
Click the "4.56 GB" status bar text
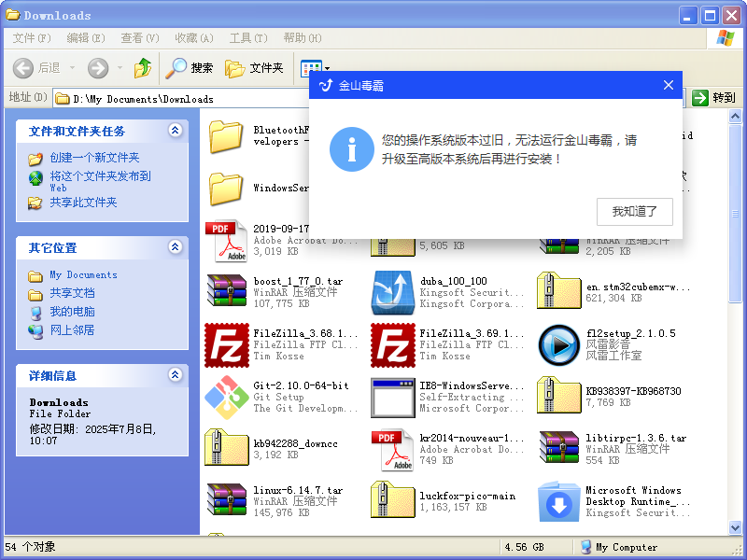524,547
